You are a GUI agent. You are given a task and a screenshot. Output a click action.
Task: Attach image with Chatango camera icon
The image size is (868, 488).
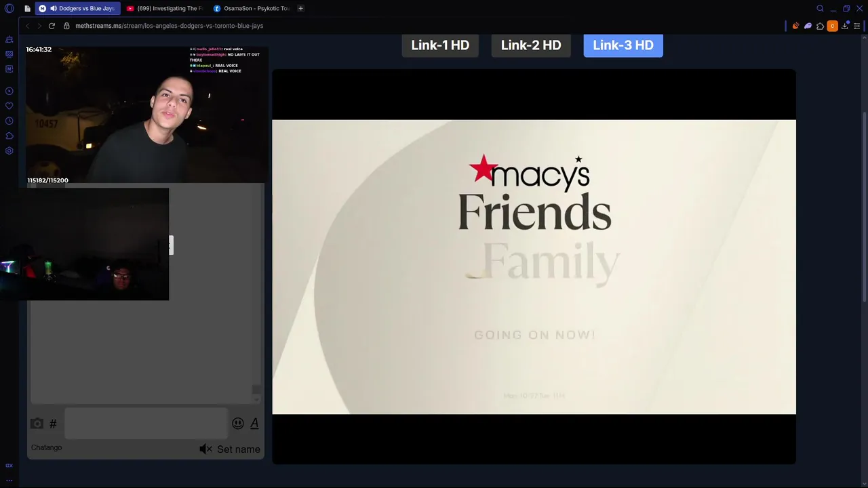click(x=37, y=424)
